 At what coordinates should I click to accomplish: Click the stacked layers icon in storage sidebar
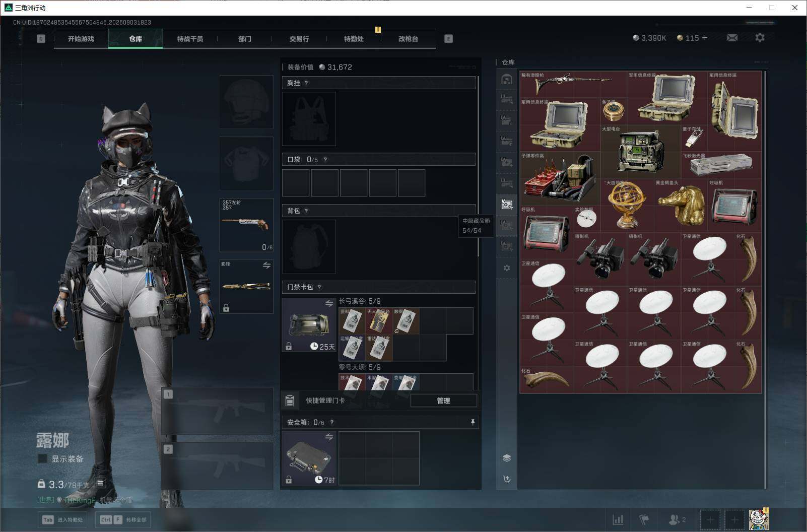[x=507, y=458]
